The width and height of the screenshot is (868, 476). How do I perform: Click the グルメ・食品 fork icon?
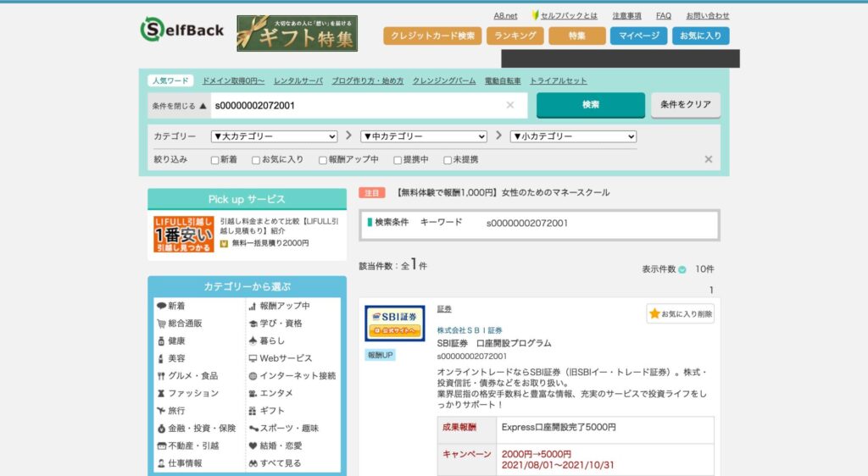pyautogui.click(x=161, y=376)
